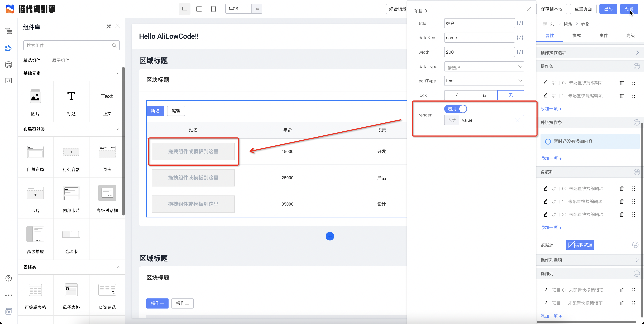Open the editType text dropdown
This screenshot has width=644, height=324.
click(x=484, y=81)
